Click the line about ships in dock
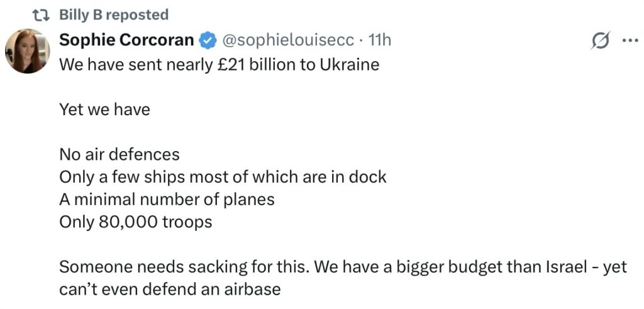The width and height of the screenshot is (644, 309). [x=223, y=177]
